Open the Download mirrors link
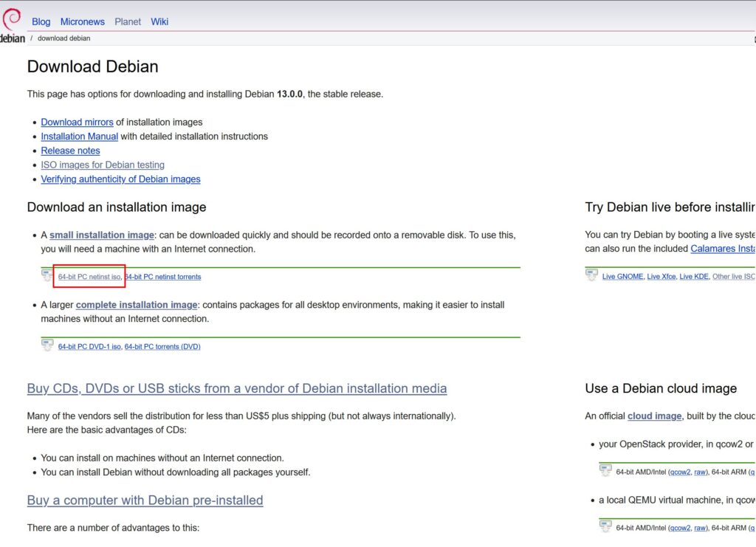 point(77,123)
